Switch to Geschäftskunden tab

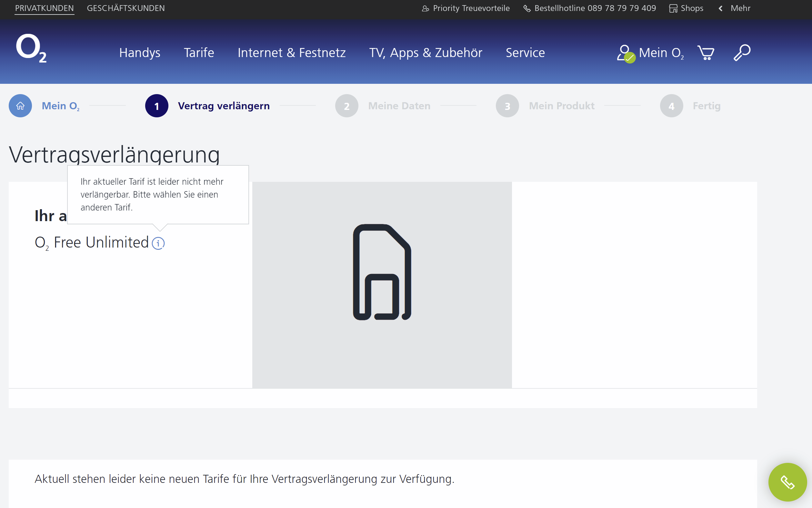pos(126,8)
